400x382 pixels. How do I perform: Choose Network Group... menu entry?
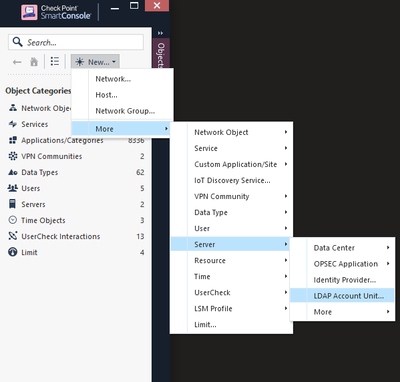[x=122, y=111]
